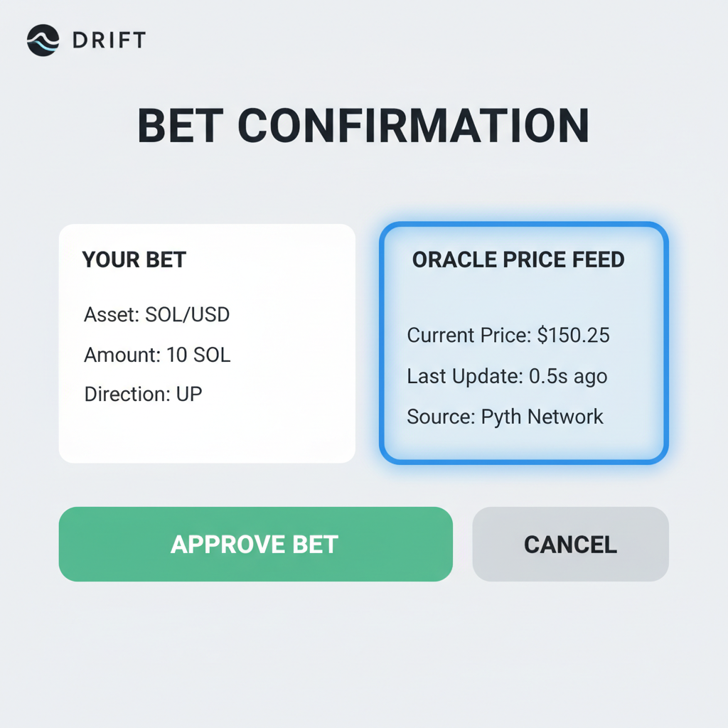Screen dimensions: 728x728
Task: Click the Oracle Price Feed header text
Action: pos(518,260)
